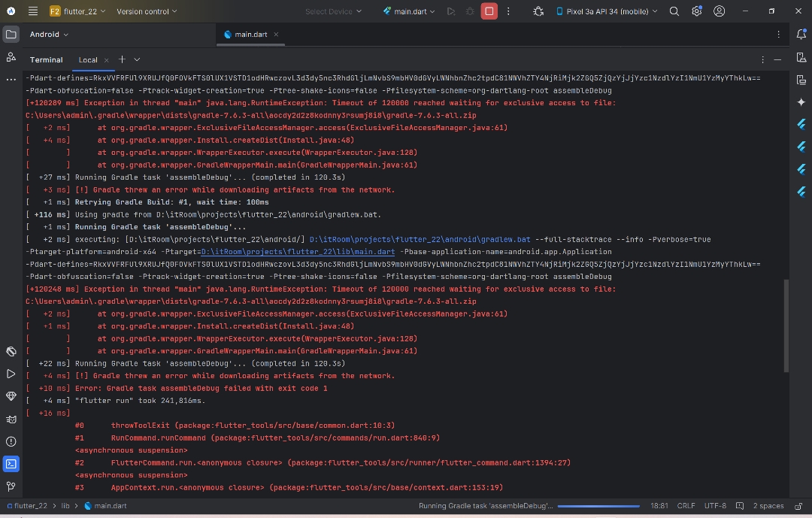Change CRLF line separator setting
Screen dimensions: 812x518
[x=686, y=505]
